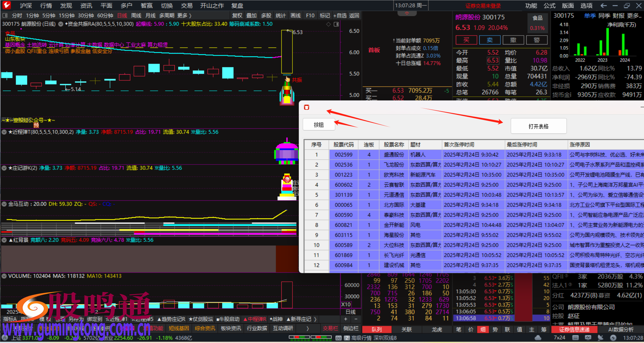This screenshot has width=644, height=343.
Task: Toggle the 侧边栏 sidebar display
Action: click(x=351, y=328)
